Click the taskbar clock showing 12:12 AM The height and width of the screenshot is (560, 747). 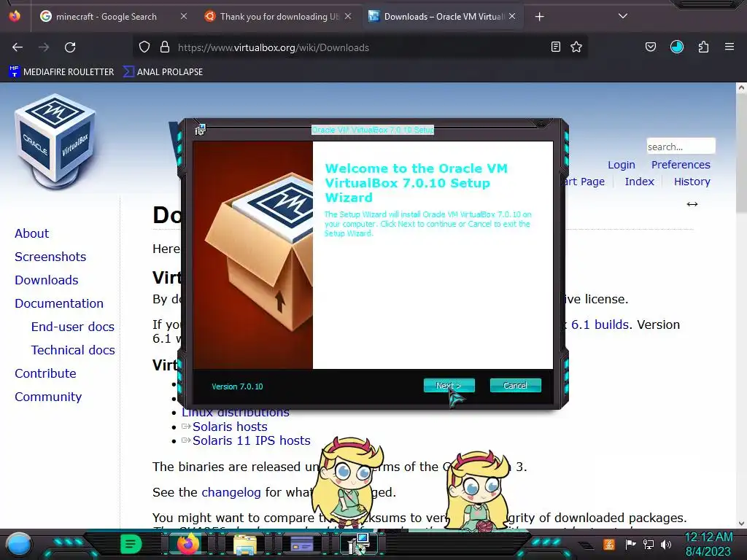coord(708,544)
